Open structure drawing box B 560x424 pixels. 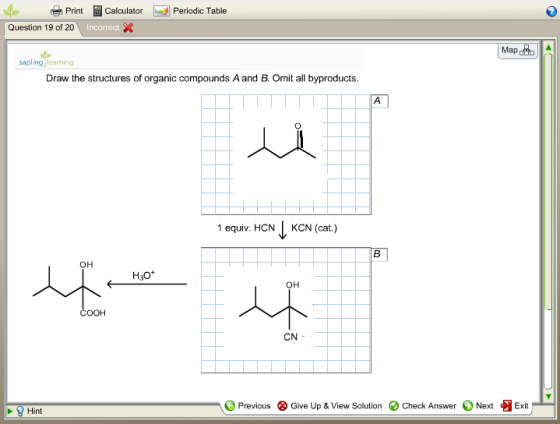[286, 310]
